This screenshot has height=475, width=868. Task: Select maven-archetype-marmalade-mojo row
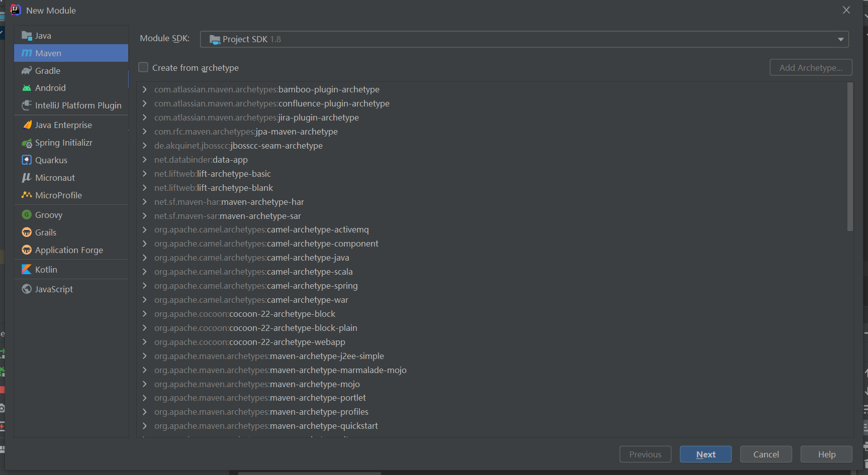[492, 370]
